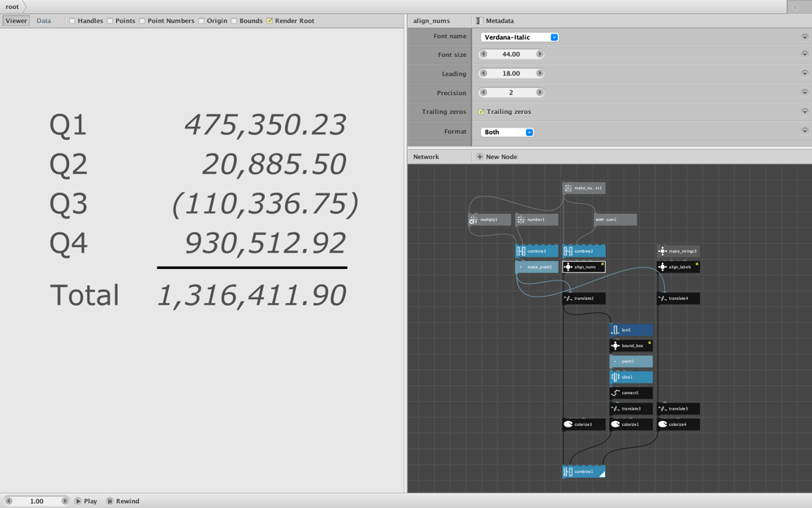
Task: Open the Leading row options arrow
Action: click(804, 73)
